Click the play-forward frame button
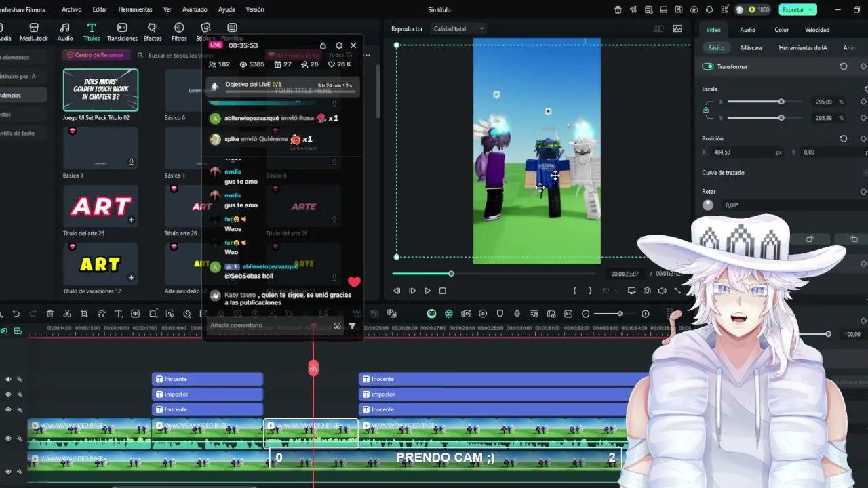 [x=412, y=291]
